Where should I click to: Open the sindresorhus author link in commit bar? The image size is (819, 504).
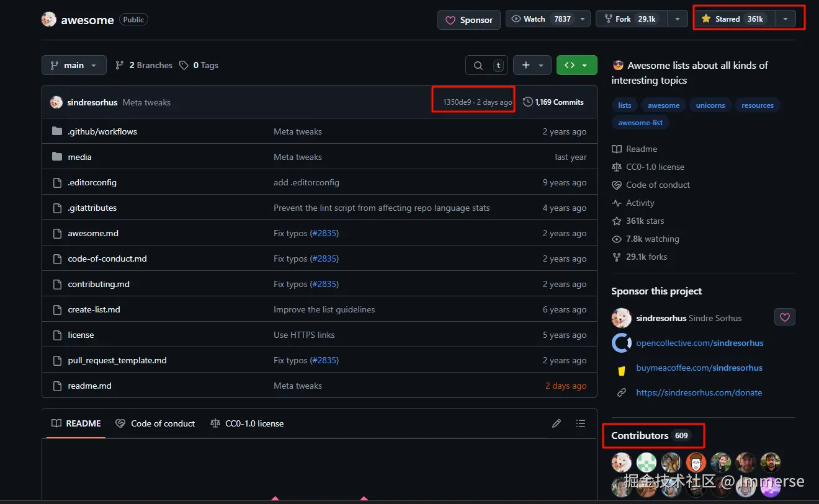[x=92, y=102]
